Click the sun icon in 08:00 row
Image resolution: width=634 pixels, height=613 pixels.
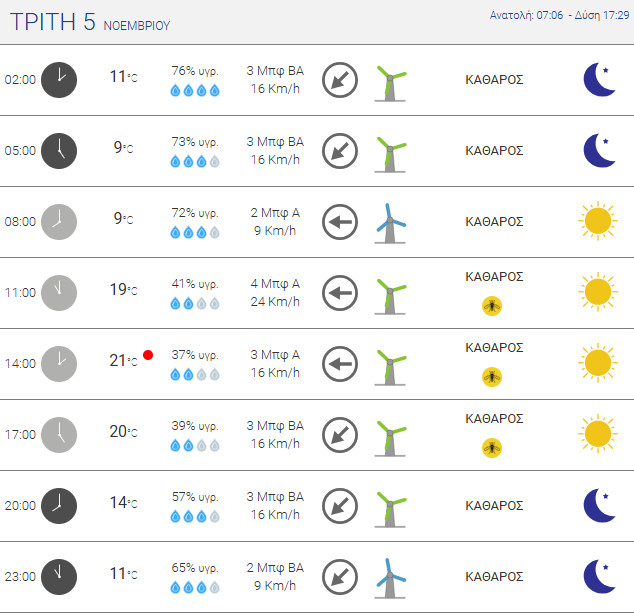tap(598, 221)
